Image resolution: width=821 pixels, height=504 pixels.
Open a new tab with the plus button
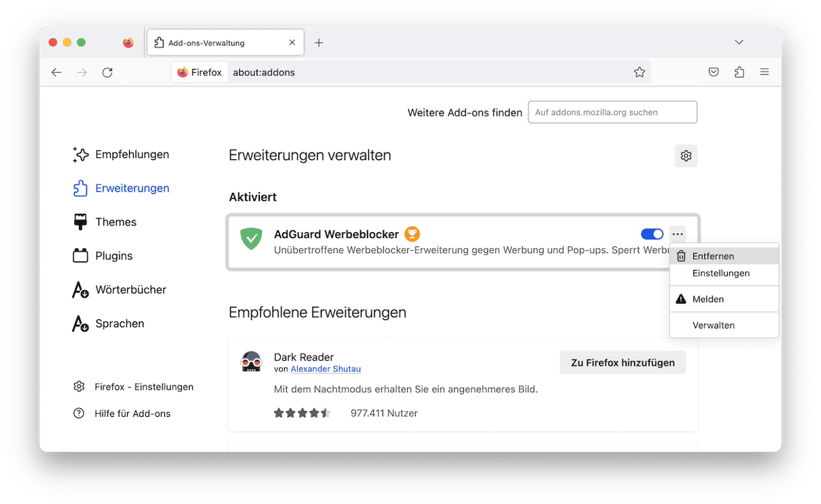[x=319, y=43]
